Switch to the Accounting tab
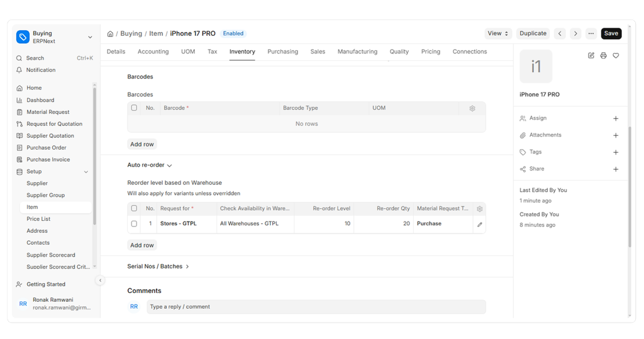This screenshot has width=644, height=339. [153, 52]
